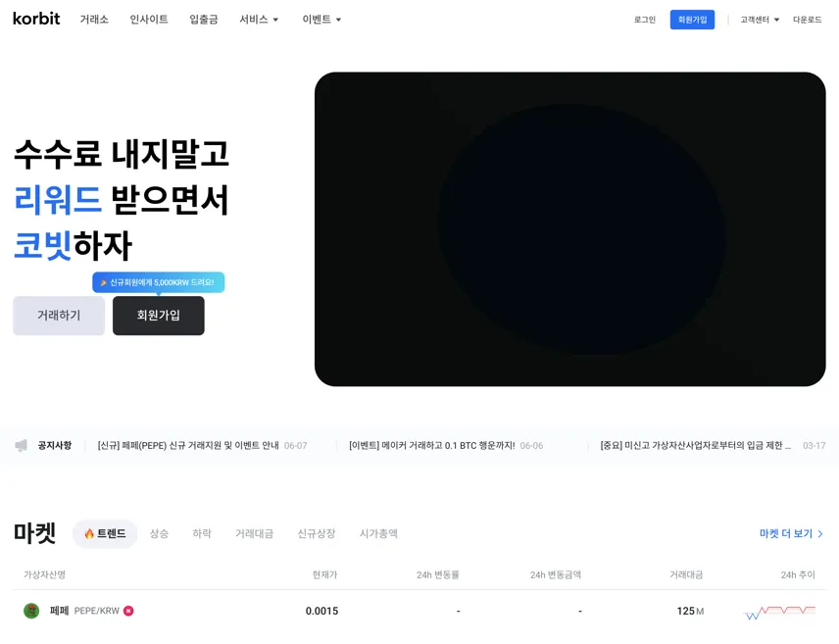Expand the 서비스 dropdown menu
This screenshot has height=644, width=839.
[259, 20]
